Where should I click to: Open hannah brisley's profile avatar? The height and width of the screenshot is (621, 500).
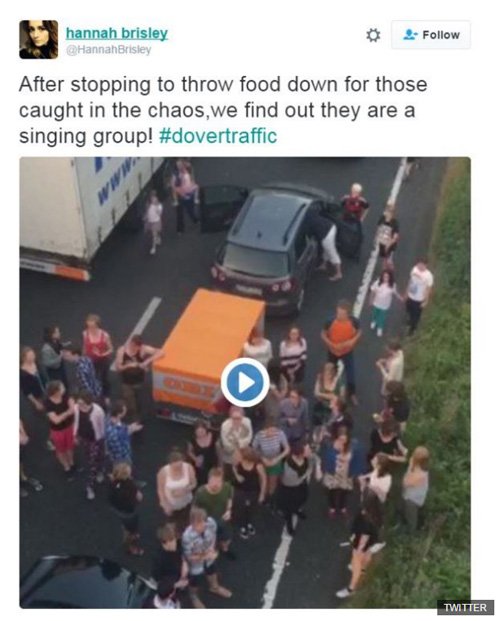point(38,40)
